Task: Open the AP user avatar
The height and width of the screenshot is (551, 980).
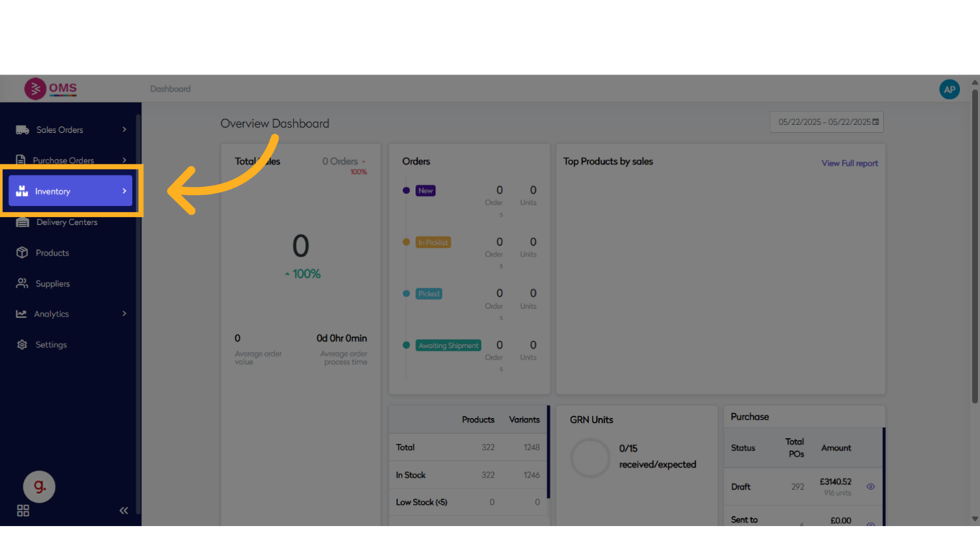Action: click(x=949, y=89)
